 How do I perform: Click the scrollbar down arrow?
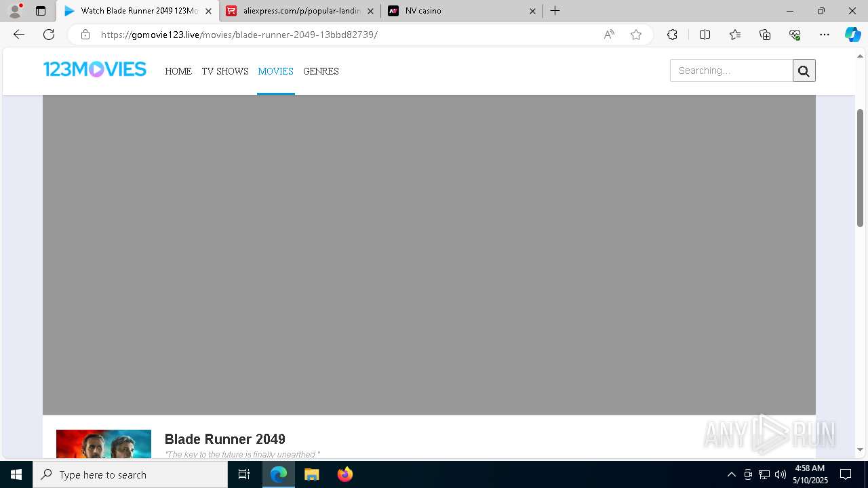860,449
